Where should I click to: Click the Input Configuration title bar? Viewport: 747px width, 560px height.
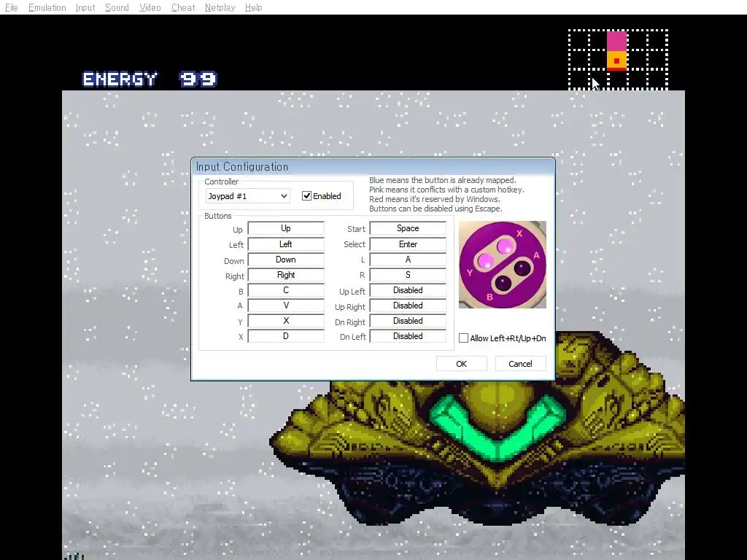click(x=373, y=167)
